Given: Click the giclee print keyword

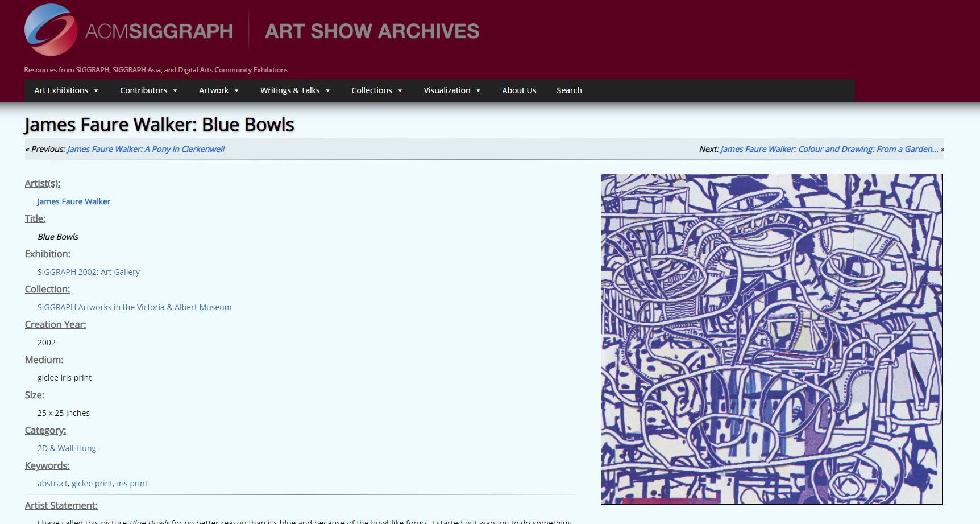Looking at the screenshot, I should tap(92, 484).
